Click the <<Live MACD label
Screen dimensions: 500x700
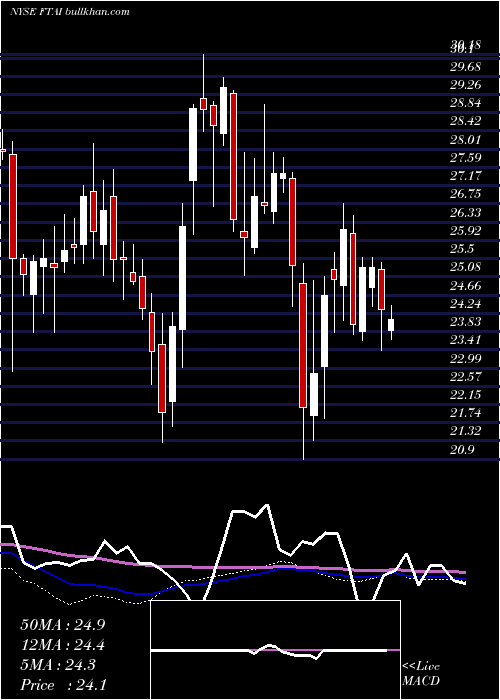pos(421,673)
